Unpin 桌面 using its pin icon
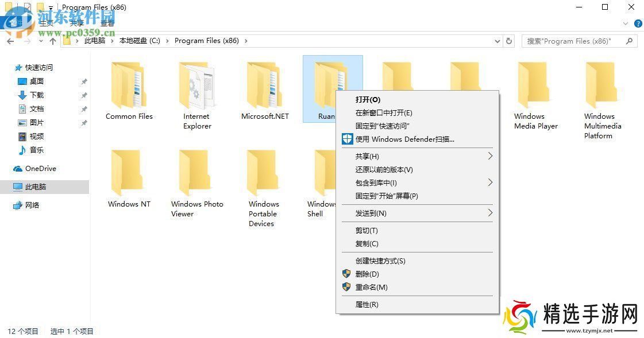The image size is (644, 338). [x=84, y=81]
